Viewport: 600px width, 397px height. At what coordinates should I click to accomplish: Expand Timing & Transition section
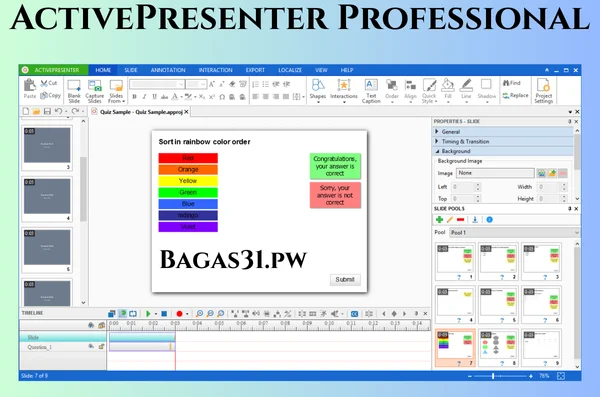(503, 141)
